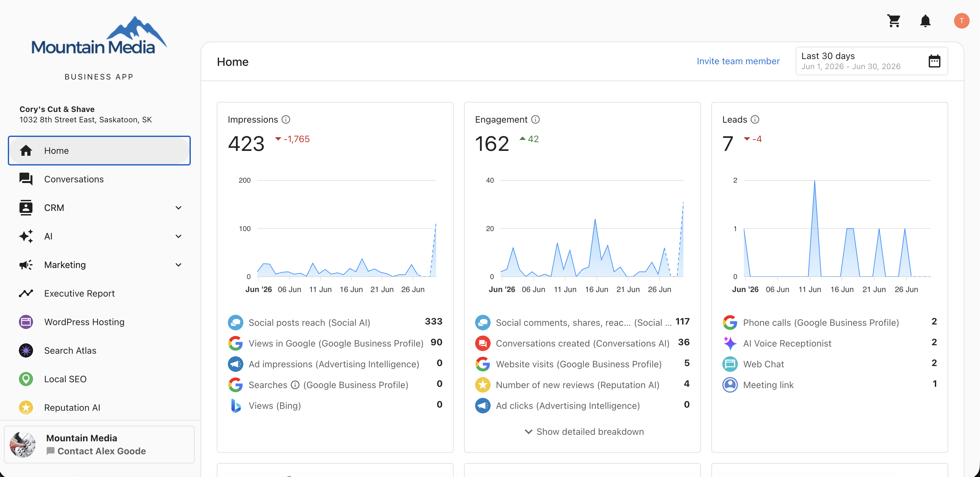The width and height of the screenshot is (980, 477).
Task: Expand the Marketing menu chevron
Action: [178, 265]
